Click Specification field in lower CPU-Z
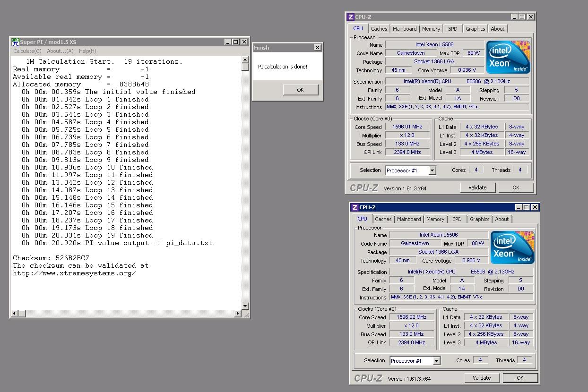Screen dimensions: 588x392 (x=461, y=272)
